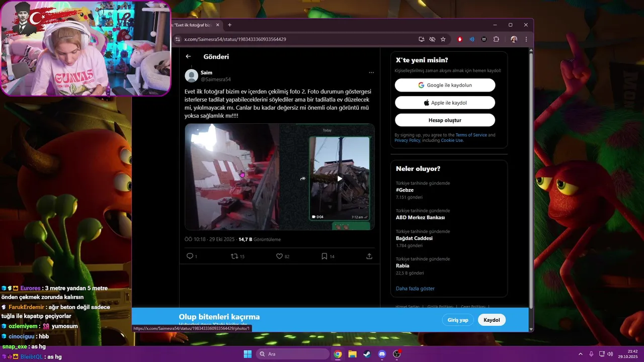The width and height of the screenshot is (644, 362).
Task: Open Saim's round profile avatar
Action: point(191,76)
